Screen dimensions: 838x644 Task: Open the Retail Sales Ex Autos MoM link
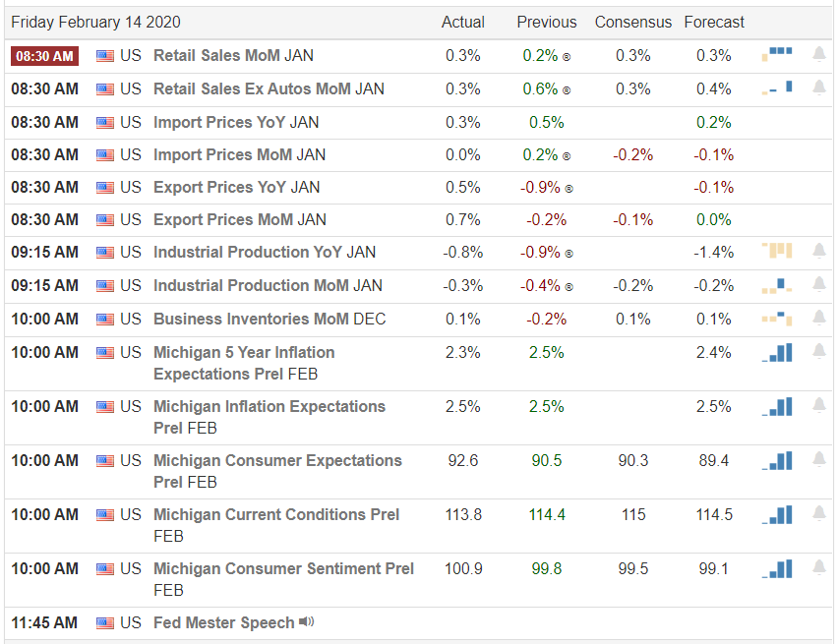269,88
